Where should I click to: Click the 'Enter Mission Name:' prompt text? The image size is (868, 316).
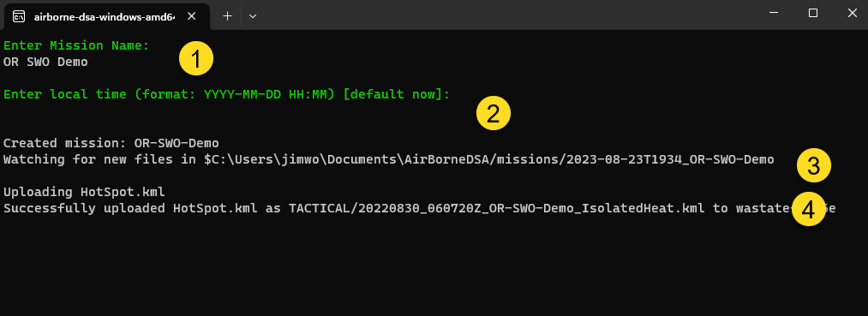76,45
